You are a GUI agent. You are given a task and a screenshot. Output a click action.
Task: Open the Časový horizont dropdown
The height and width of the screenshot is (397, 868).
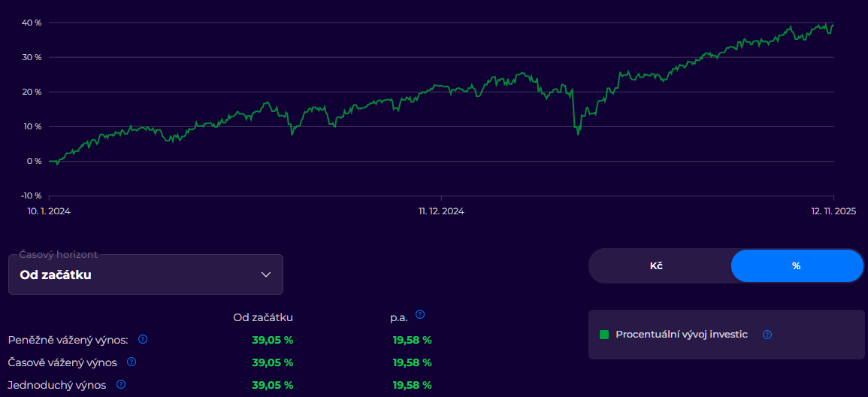pos(145,274)
